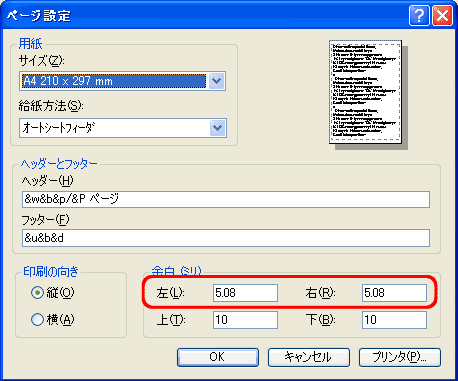
Task: Click the 下(B) margin label
Action: coord(320,320)
